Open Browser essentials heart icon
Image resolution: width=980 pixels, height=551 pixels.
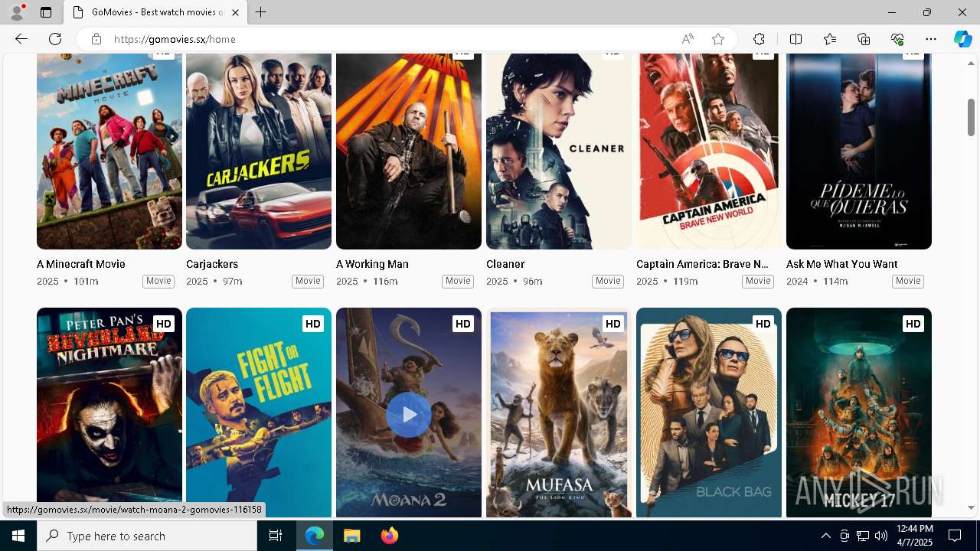pyautogui.click(x=897, y=39)
